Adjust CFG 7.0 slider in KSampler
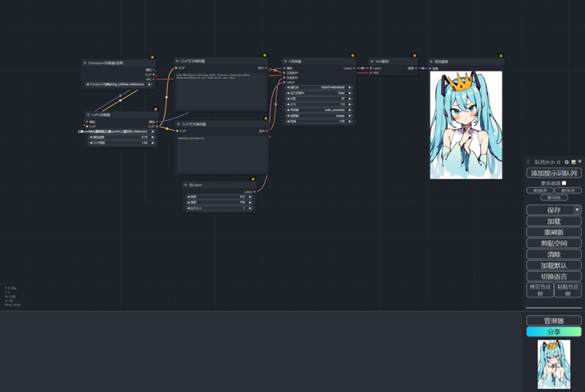This screenshot has height=392, width=585. [x=319, y=104]
